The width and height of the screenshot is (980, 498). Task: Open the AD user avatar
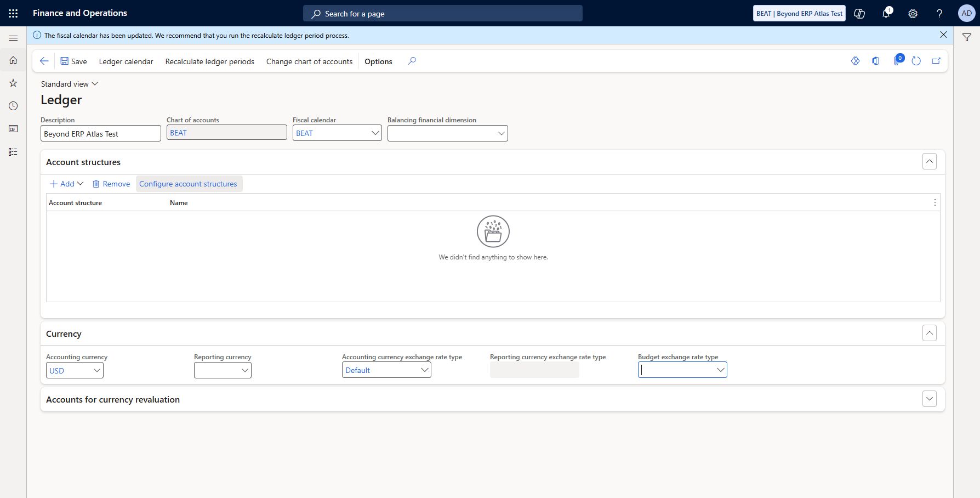(x=966, y=13)
